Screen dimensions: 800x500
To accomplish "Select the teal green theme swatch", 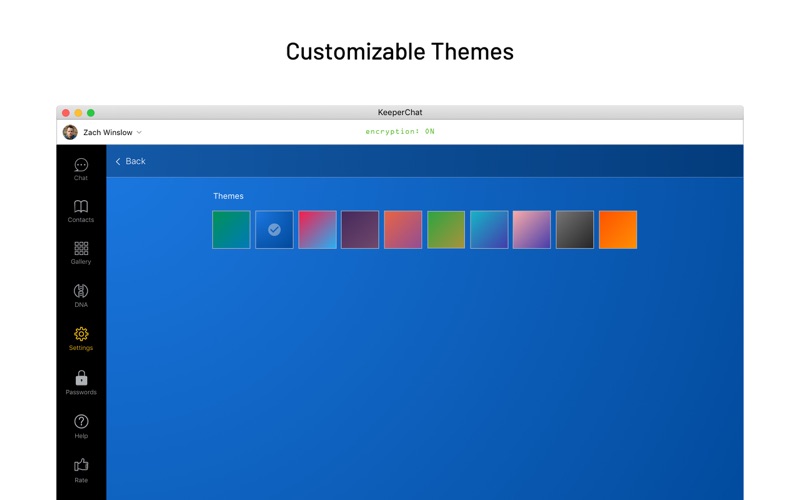I will 231,230.
